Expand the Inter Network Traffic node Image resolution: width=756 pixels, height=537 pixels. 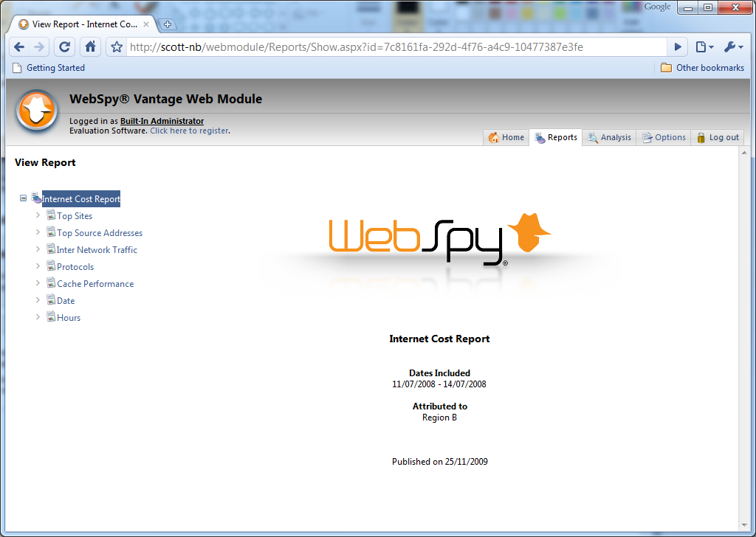coord(38,249)
